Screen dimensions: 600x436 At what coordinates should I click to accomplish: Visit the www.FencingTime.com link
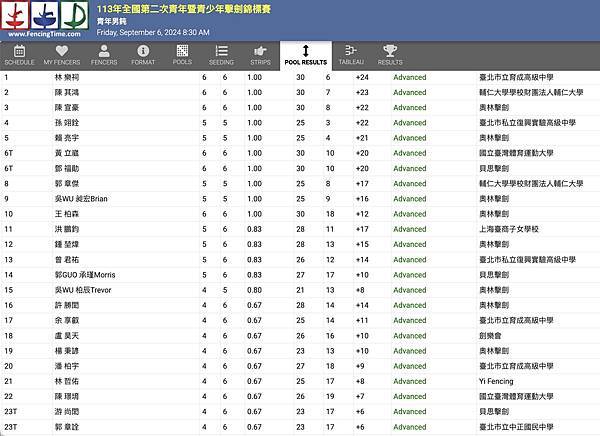tap(44, 34)
